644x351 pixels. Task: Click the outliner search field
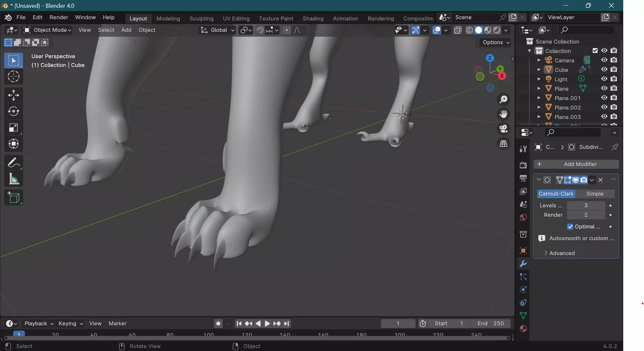click(587, 30)
